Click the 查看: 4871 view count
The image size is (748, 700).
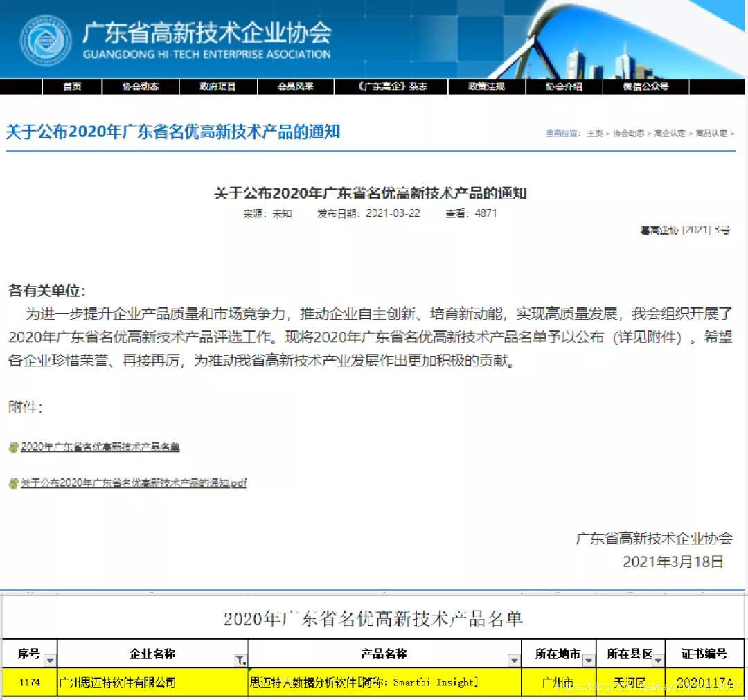click(x=472, y=214)
